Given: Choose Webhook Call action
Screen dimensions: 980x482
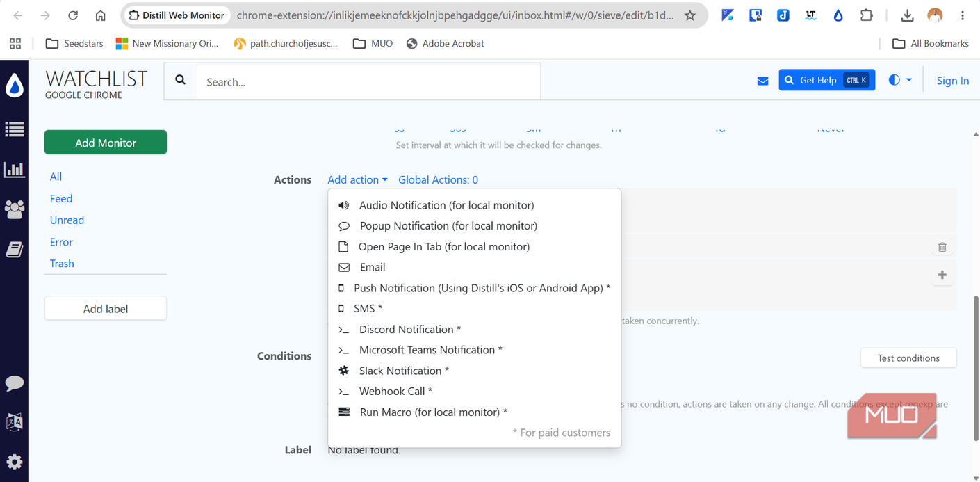Looking at the screenshot, I should (475, 392).
